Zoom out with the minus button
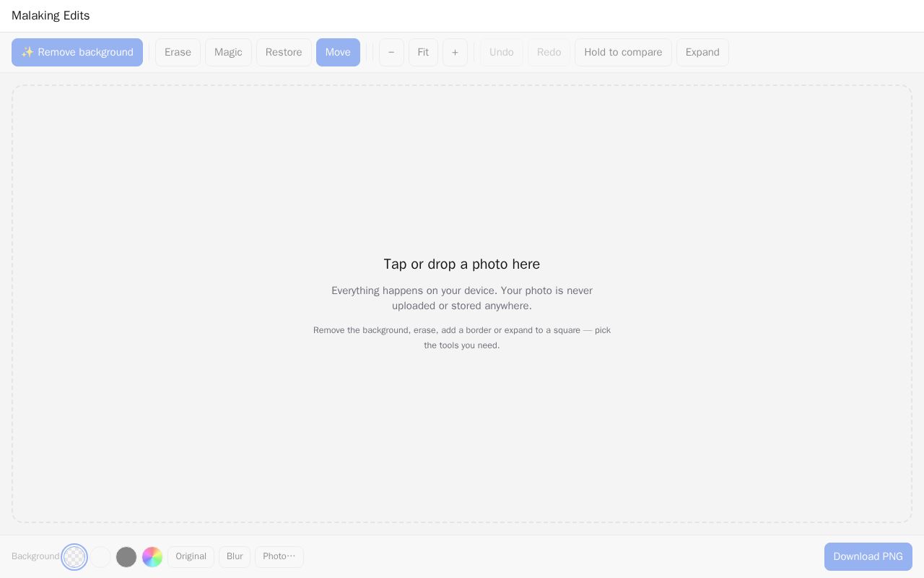This screenshot has height=578, width=924. (391, 52)
